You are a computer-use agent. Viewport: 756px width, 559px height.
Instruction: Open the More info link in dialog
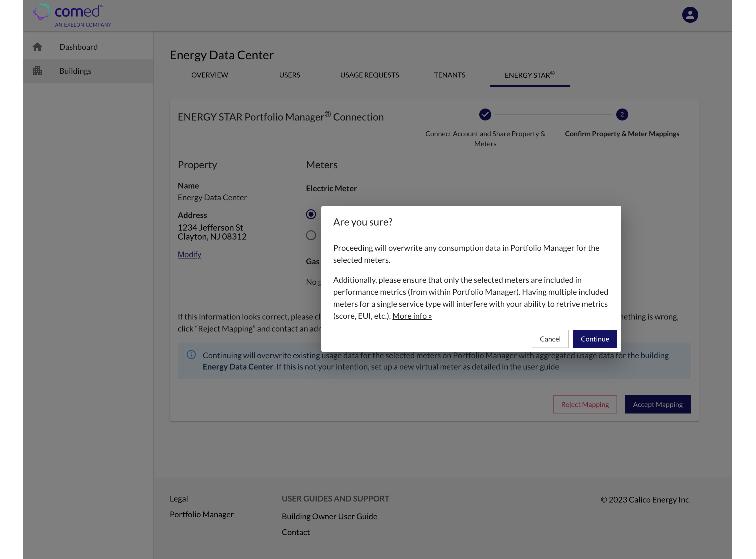[x=412, y=316]
